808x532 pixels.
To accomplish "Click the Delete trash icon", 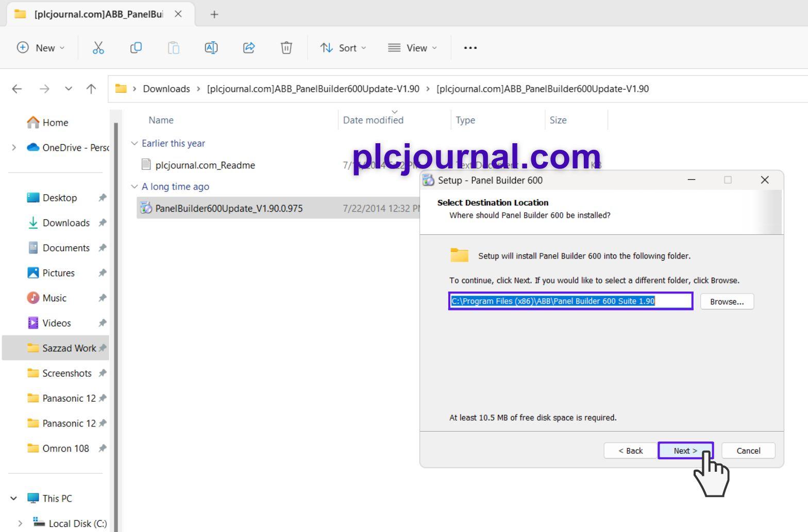I will (x=287, y=48).
